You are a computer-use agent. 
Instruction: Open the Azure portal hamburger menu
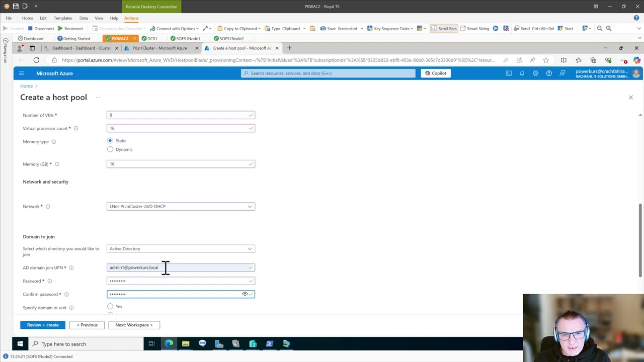[21, 73]
